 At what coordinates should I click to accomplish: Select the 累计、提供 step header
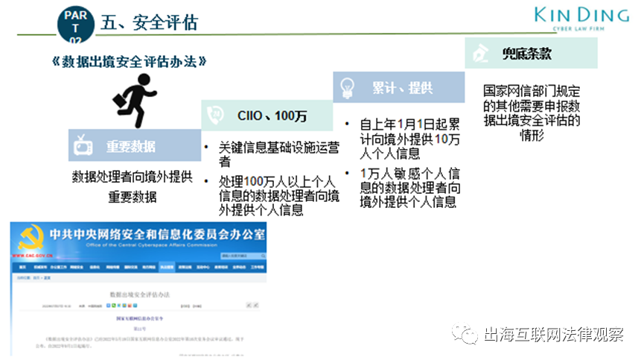[x=399, y=87]
